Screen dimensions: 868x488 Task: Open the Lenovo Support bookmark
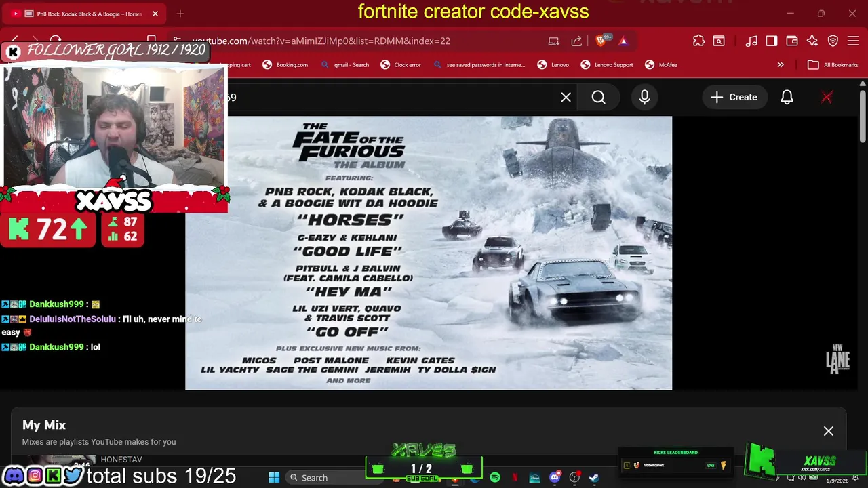click(607, 65)
